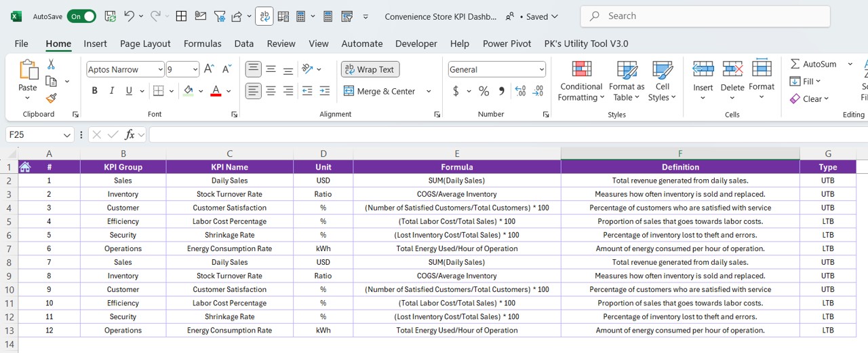
Task: Turn off the AutoSave switch
Action: coord(81,16)
